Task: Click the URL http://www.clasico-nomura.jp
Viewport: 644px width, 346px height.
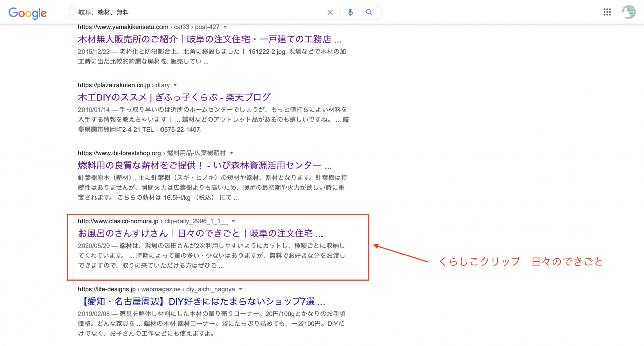Action: [x=118, y=221]
